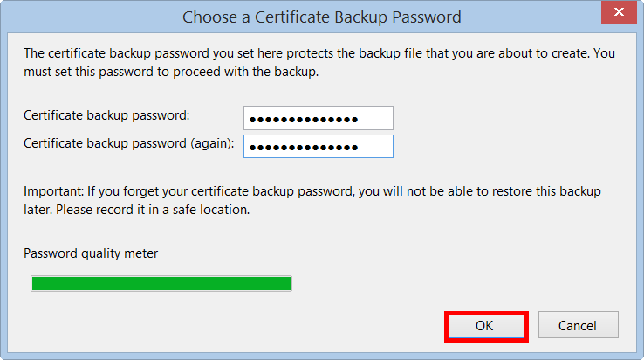This screenshot has height=360, width=644.
Task: Select the full-strength quality meter indicator
Action: coord(161,283)
